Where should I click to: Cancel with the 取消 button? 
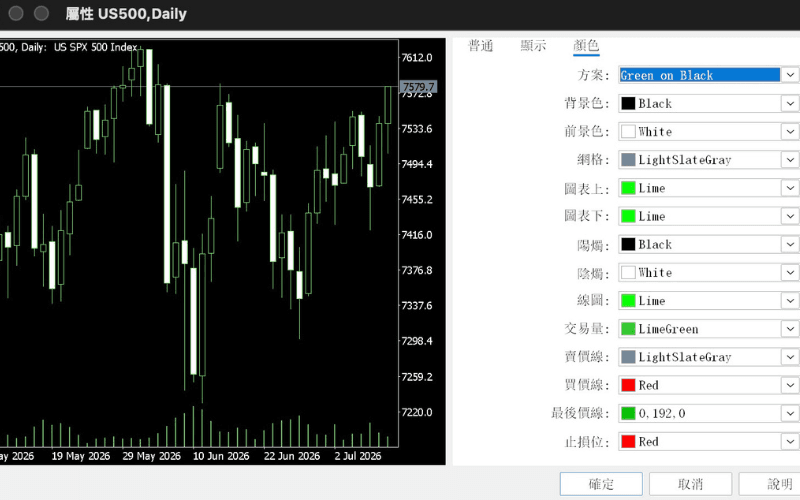(690, 484)
